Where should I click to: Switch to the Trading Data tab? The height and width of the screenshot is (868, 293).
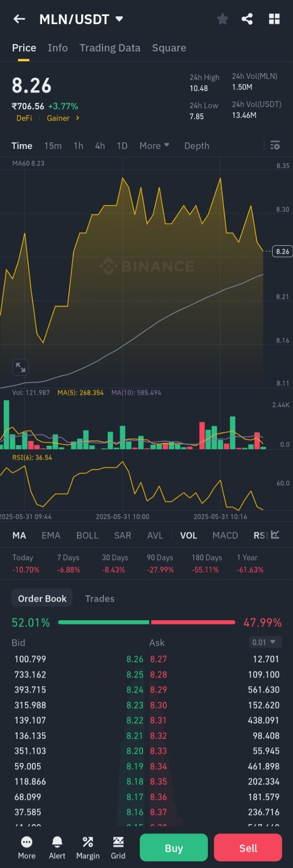pos(110,48)
